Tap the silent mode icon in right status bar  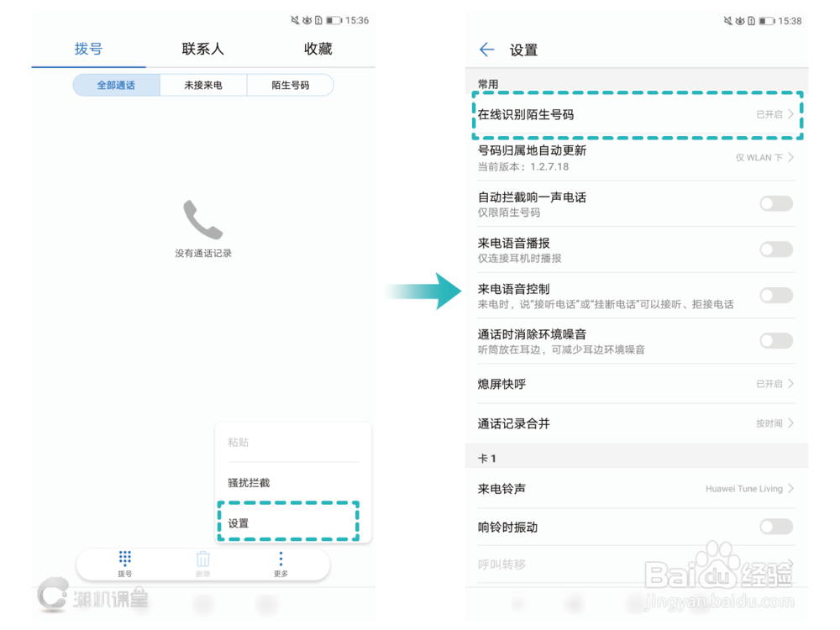[x=727, y=21]
